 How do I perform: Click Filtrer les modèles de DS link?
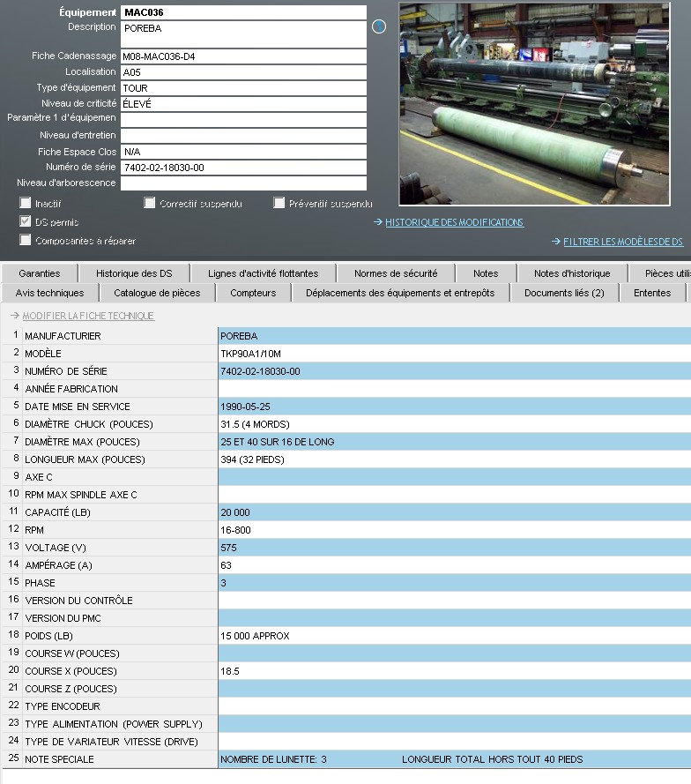tap(623, 242)
